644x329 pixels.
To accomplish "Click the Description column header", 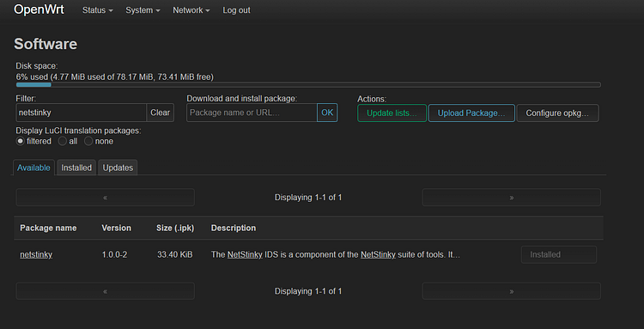I will point(234,228).
